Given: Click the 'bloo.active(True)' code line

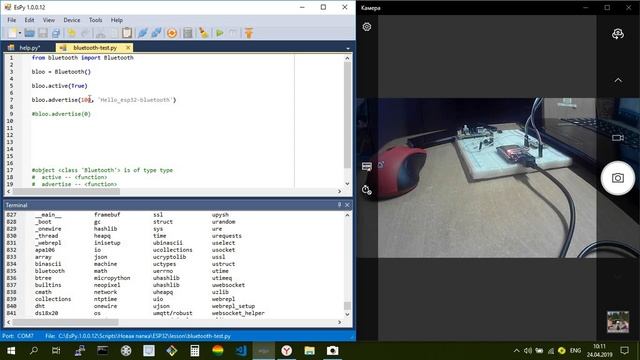Looking at the screenshot, I should [60, 86].
